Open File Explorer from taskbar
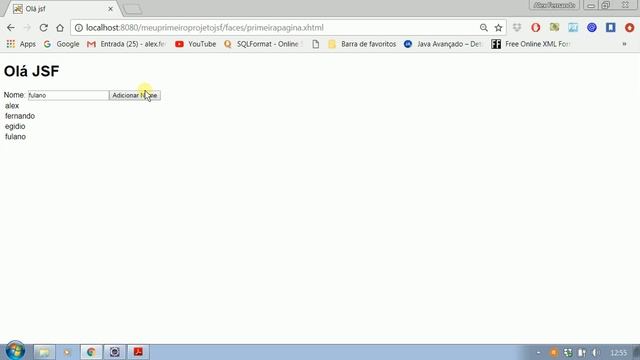 [44, 352]
